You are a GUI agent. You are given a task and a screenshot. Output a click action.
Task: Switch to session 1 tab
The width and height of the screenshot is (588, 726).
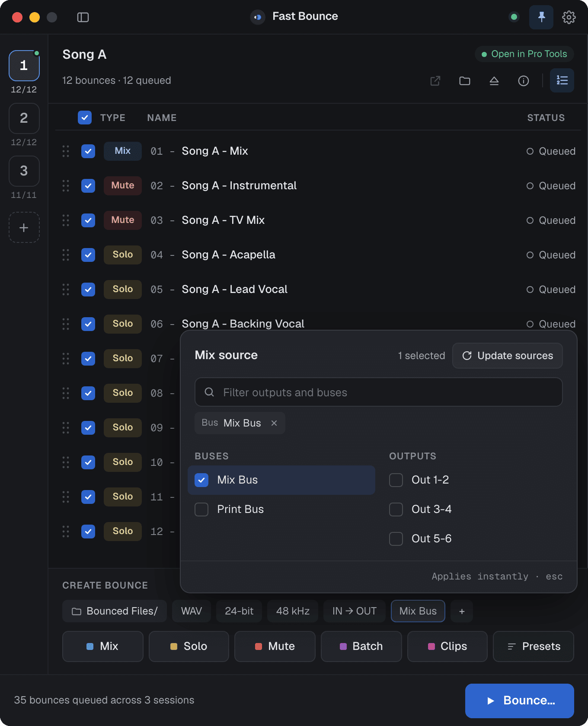(24, 66)
